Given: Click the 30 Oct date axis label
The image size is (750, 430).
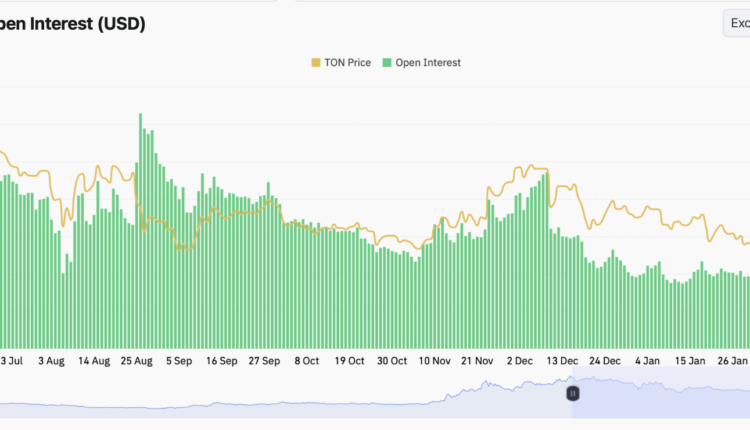Looking at the screenshot, I should (x=392, y=360).
